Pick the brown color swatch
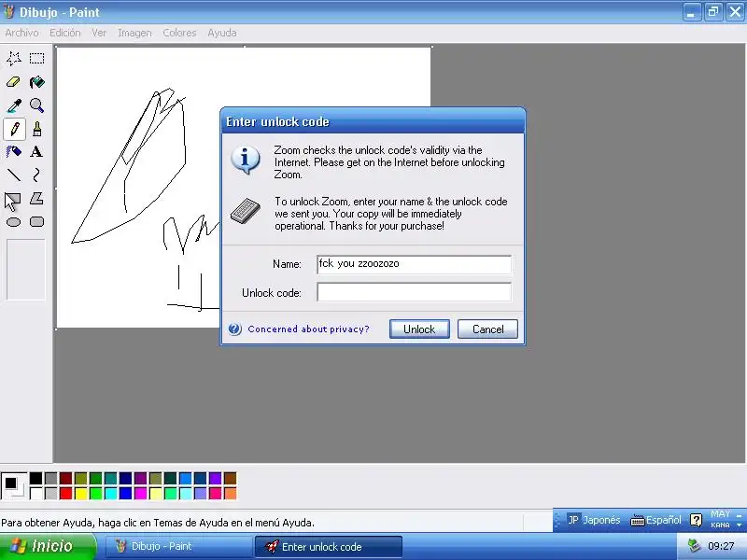 [x=230, y=478]
